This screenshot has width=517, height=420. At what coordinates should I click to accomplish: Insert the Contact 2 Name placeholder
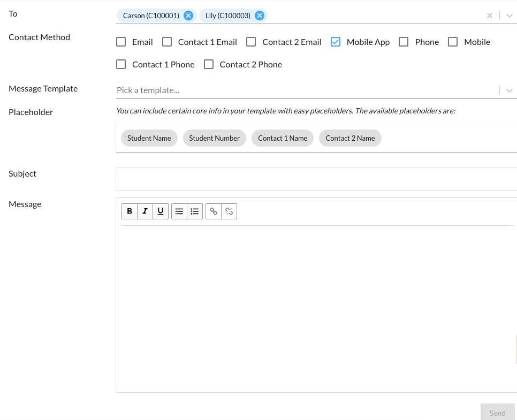coord(350,138)
